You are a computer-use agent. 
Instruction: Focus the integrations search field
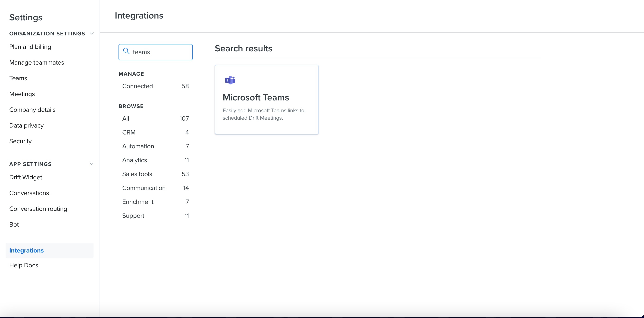tap(156, 52)
